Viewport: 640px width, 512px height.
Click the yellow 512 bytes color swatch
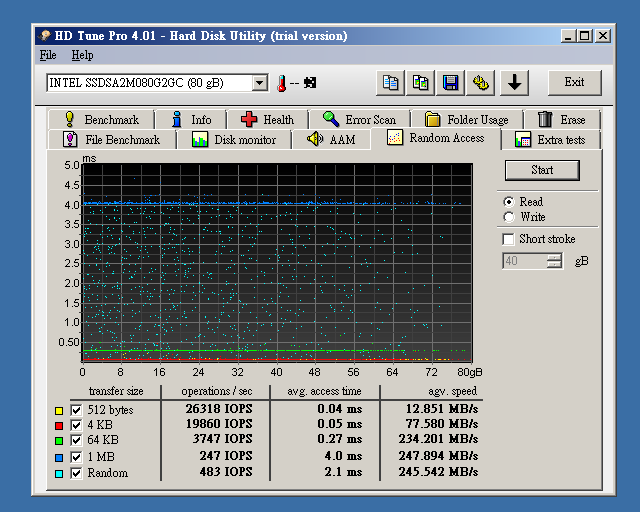59,411
